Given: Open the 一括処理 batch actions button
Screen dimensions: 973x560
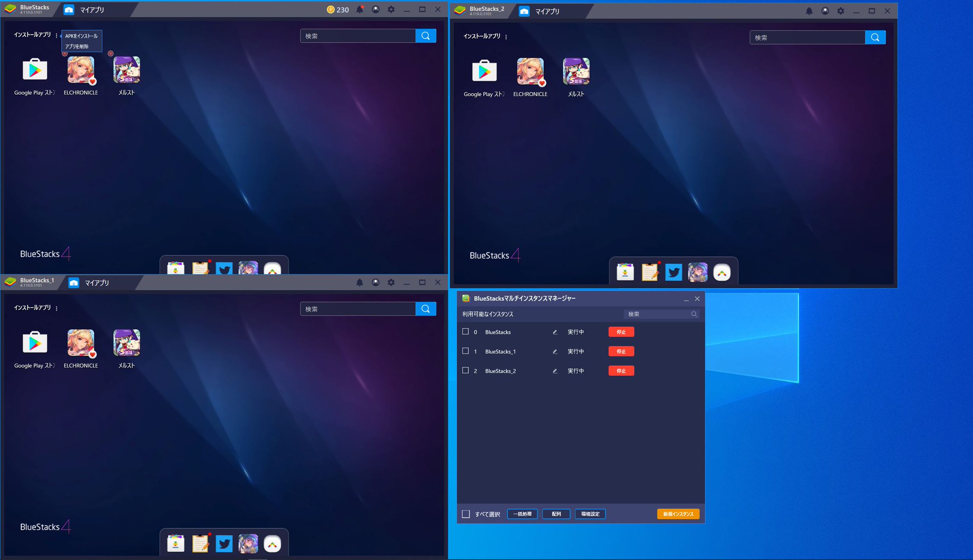Looking at the screenshot, I should click(522, 514).
